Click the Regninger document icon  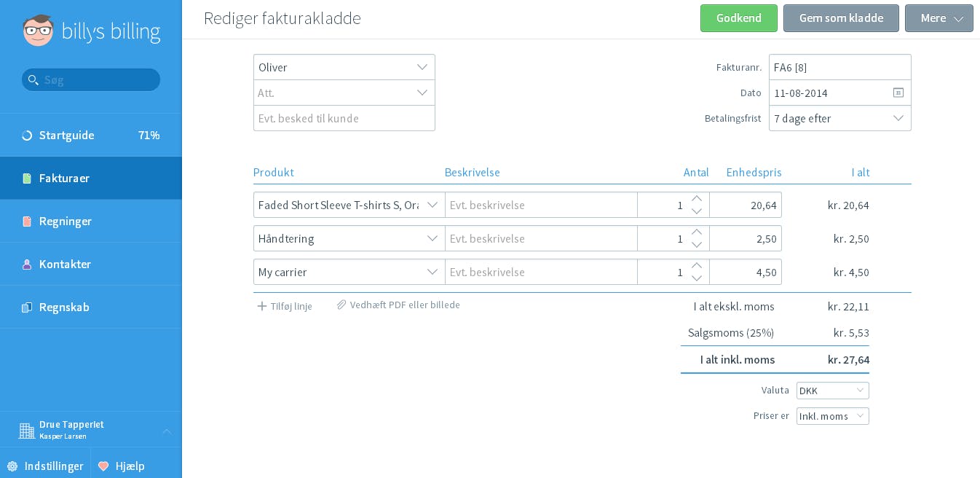27,222
